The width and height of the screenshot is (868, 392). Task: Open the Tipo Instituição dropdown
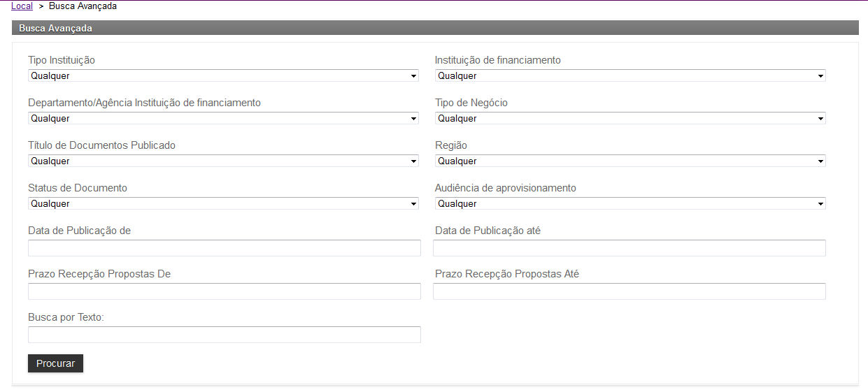[x=223, y=75]
